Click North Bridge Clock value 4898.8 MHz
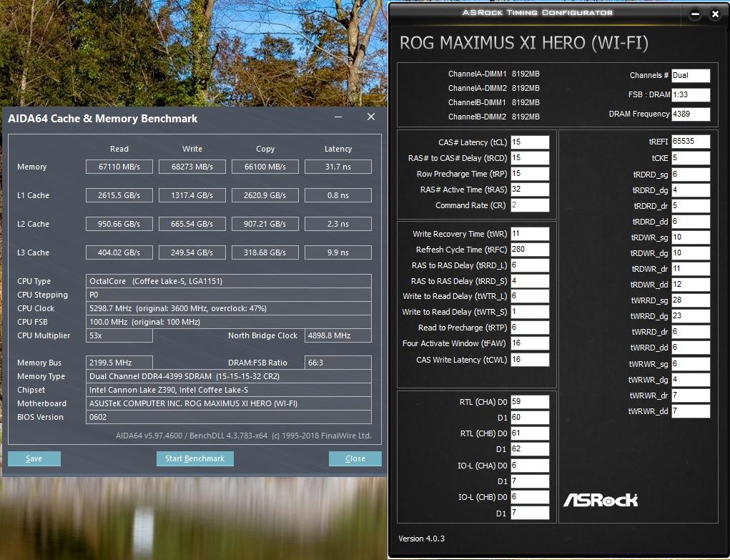 click(x=338, y=335)
